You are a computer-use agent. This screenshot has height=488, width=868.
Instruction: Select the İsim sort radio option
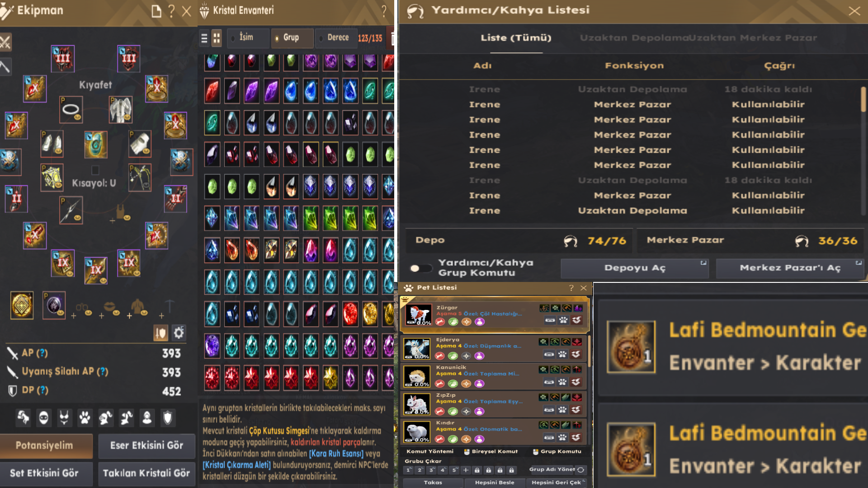[x=248, y=38]
